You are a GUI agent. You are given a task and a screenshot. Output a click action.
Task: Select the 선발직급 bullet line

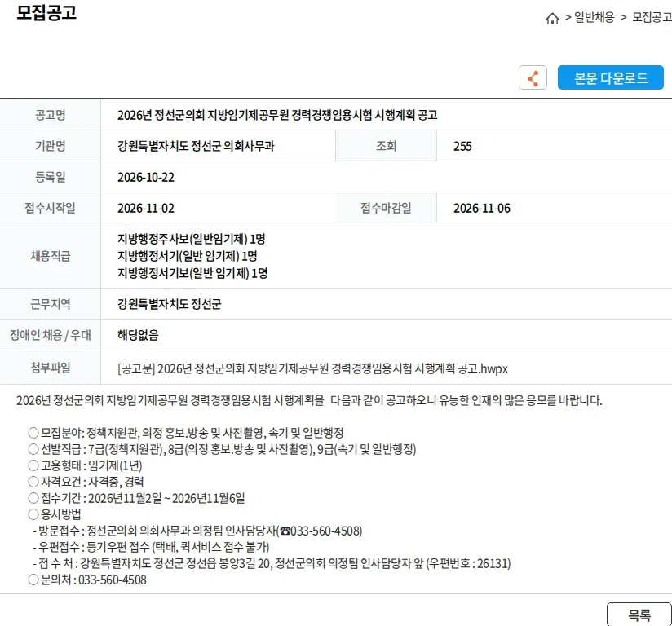coord(222,449)
